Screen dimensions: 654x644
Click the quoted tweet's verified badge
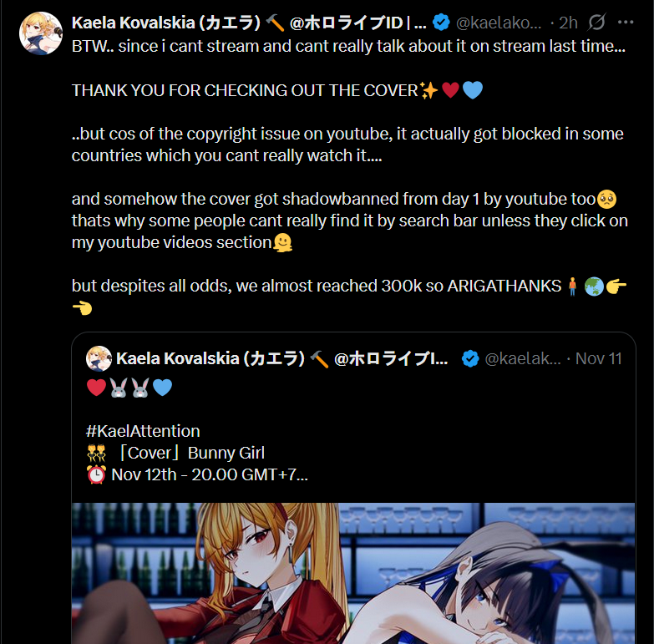470,358
